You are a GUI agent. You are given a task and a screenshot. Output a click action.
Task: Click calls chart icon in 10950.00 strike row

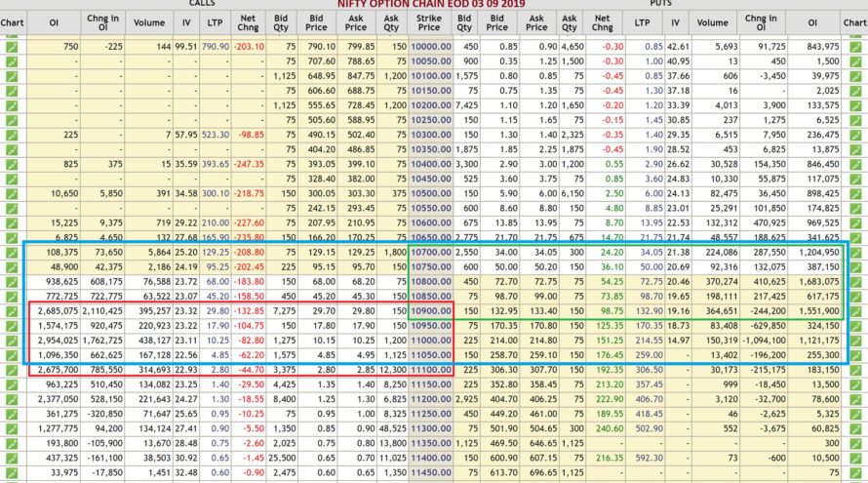(x=12, y=326)
